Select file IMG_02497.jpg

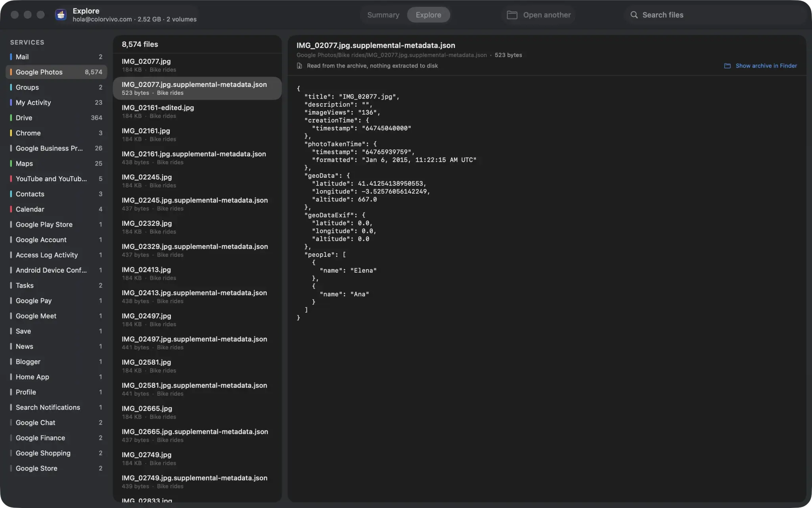coord(197,320)
